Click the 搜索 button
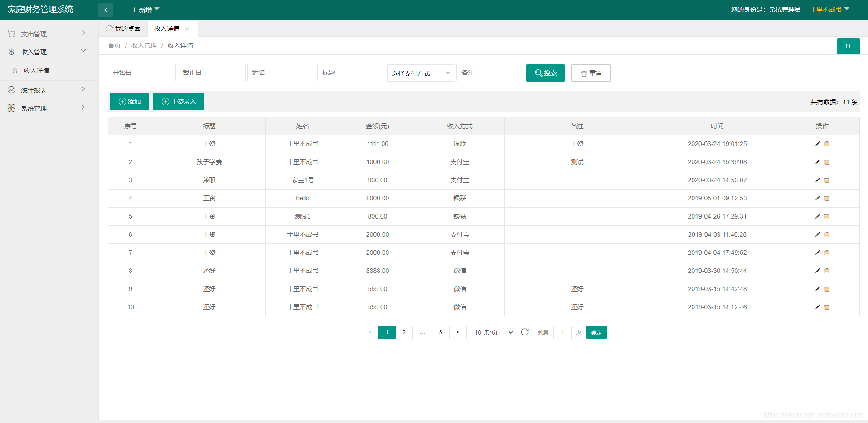 click(545, 73)
